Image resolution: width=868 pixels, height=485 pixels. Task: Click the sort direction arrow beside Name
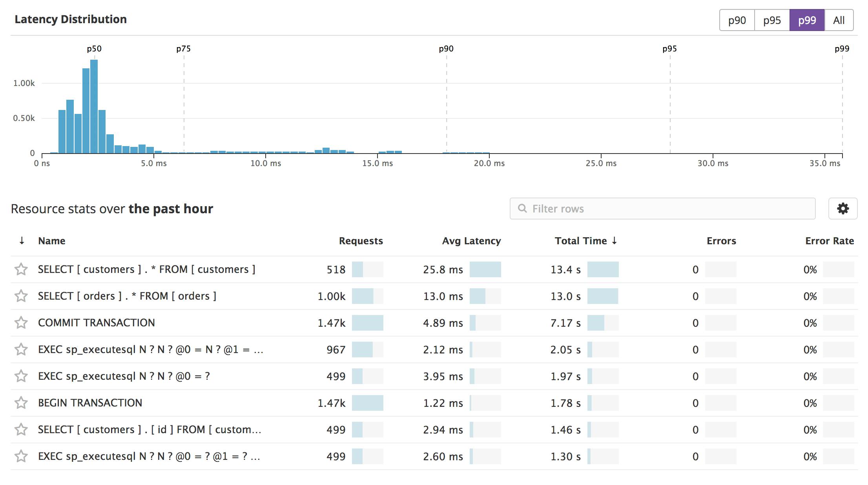tap(22, 240)
